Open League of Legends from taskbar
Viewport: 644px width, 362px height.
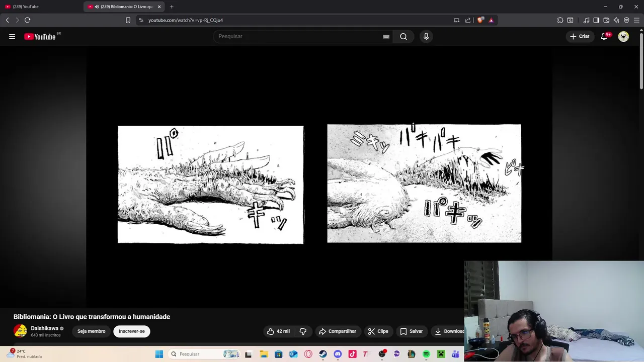(411, 354)
